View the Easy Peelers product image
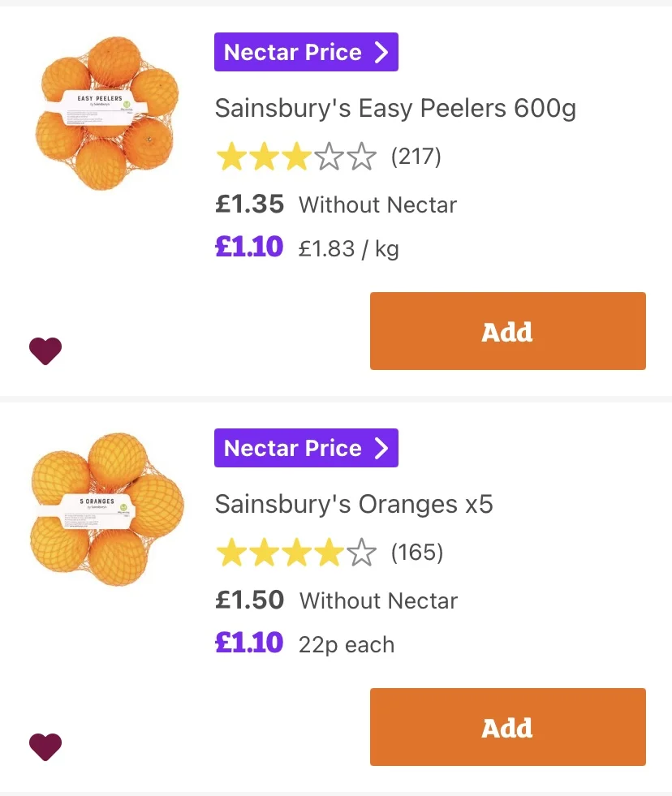The height and width of the screenshot is (796, 672). 106,113
